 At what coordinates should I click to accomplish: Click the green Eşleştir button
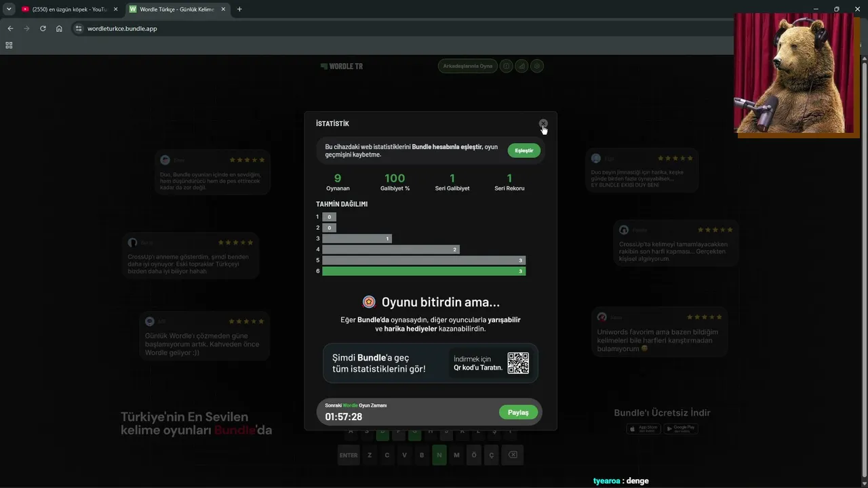click(524, 150)
